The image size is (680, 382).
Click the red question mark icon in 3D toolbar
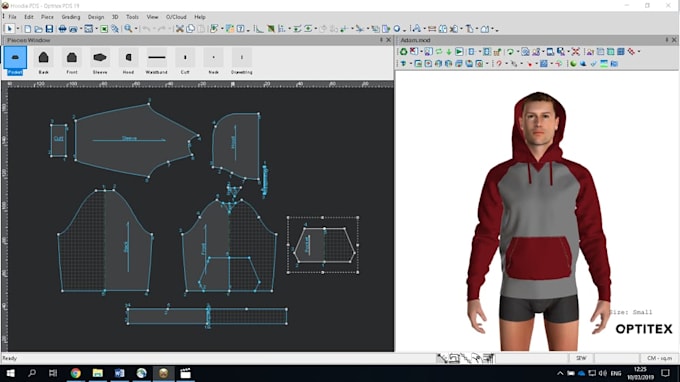coord(499,64)
